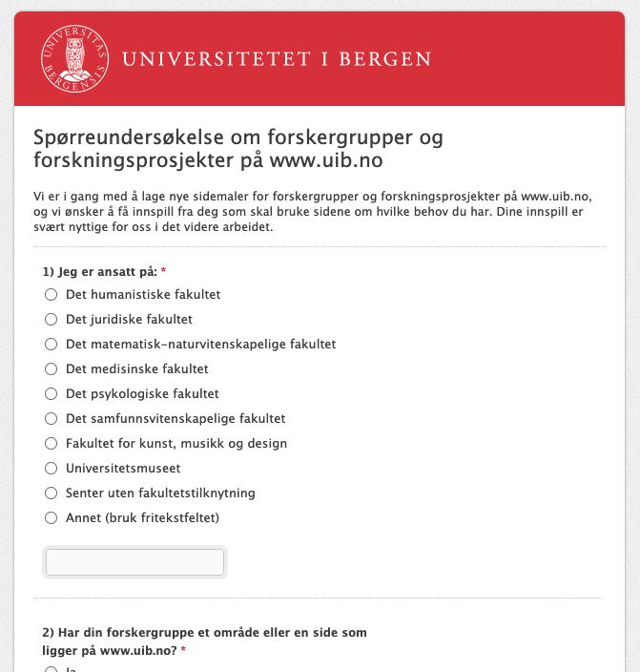Choose Det samfunnsvitenskapelige fakultet option
640x672 pixels.
[x=52, y=418]
